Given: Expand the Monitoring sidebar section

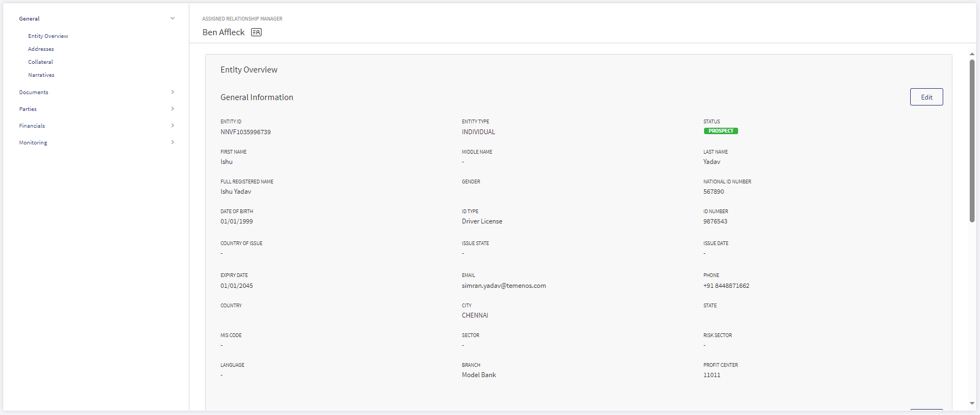Looking at the screenshot, I should point(173,142).
